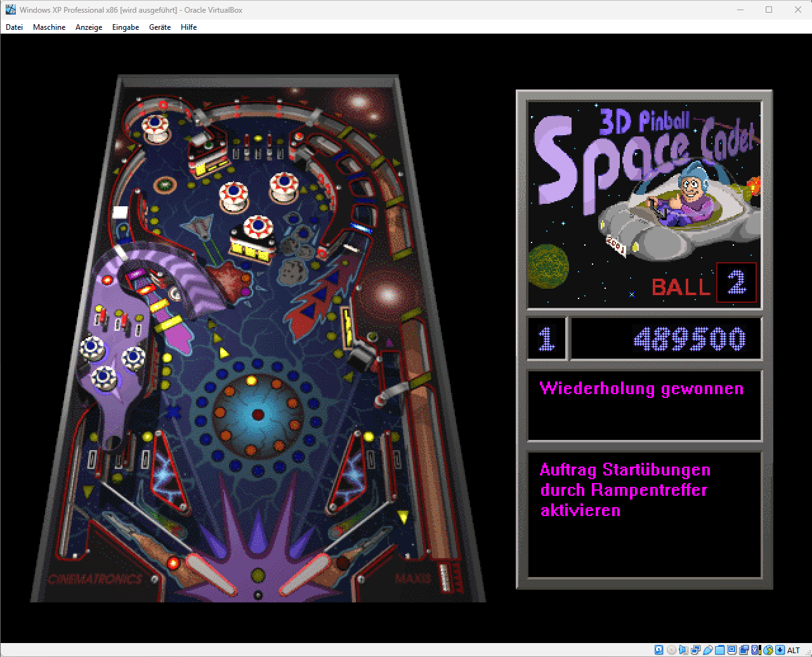The image size is (812, 657).
Task: Click the display settings status icon
Action: 731,650
